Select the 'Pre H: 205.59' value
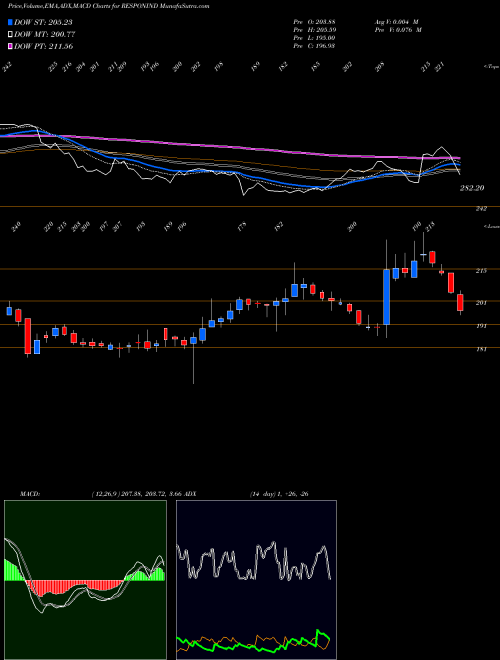This screenshot has height=660, width=500. pyautogui.click(x=314, y=30)
